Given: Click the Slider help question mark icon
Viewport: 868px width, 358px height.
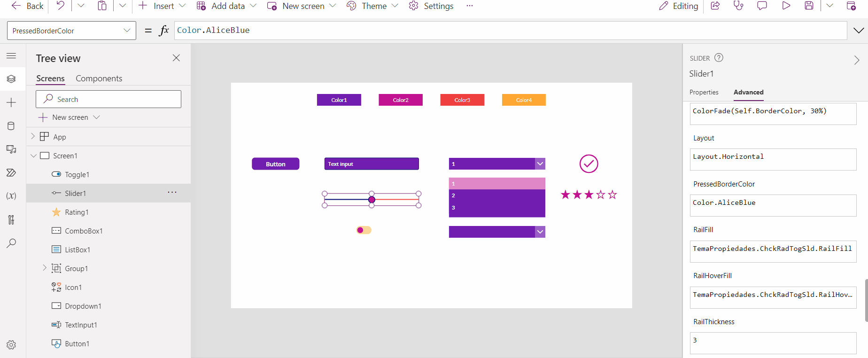Looking at the screenshot, I should (719, 58).
